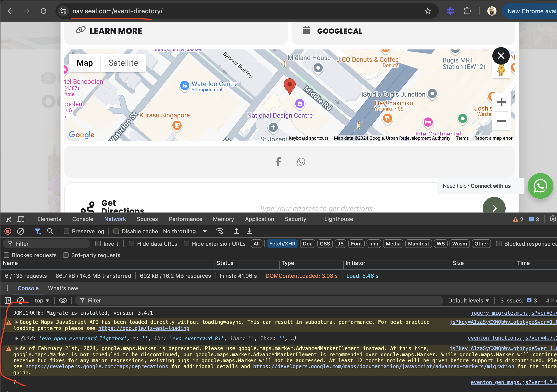This screenshot has width=557, height=392.
Task: Click the New Chrome available button
Action: pos(529,11)
